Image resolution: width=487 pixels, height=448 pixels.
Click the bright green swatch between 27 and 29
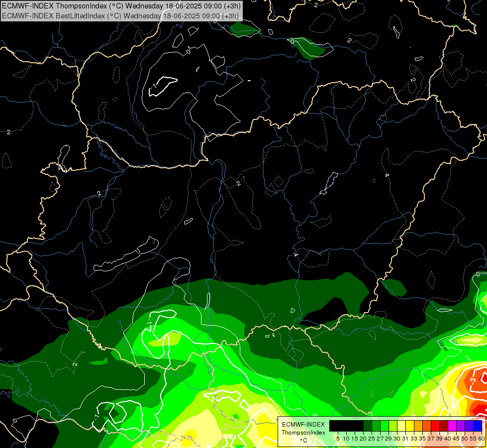384,426
